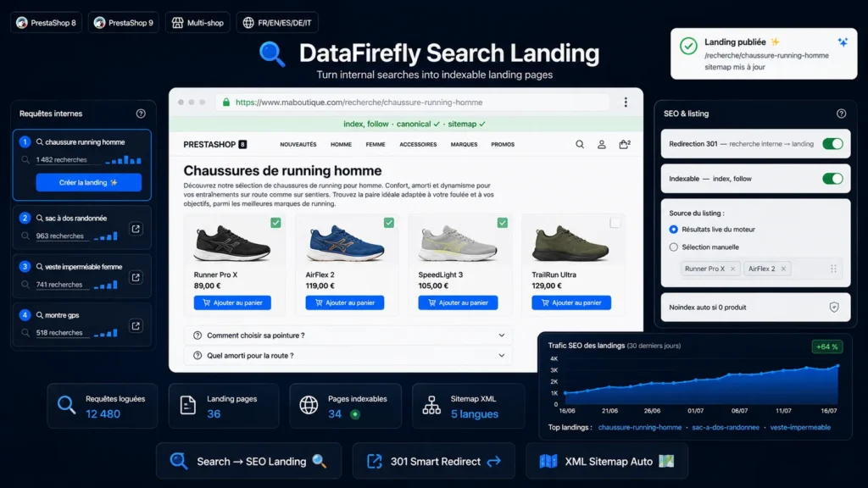Add AirFlex 2 to cart
Image resolution: width=868 pixels, height=488 pixels.
tap(344, 302)
